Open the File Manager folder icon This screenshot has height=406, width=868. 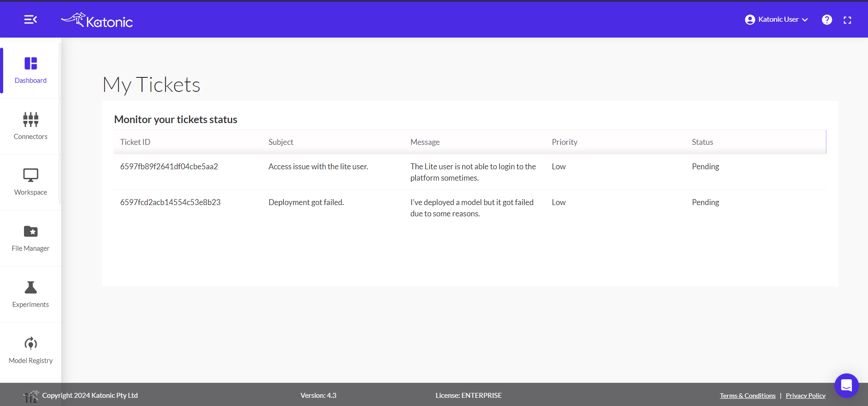tap(31, 231)
